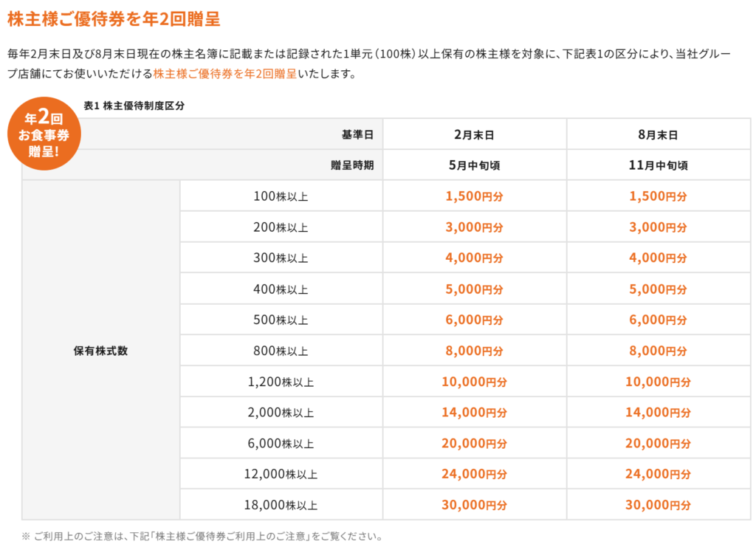Image resolution: width=756 pixels, height=550 pixels.
Task: Select the 2,000株以上 row label
Action: click(x=281, y=413)
